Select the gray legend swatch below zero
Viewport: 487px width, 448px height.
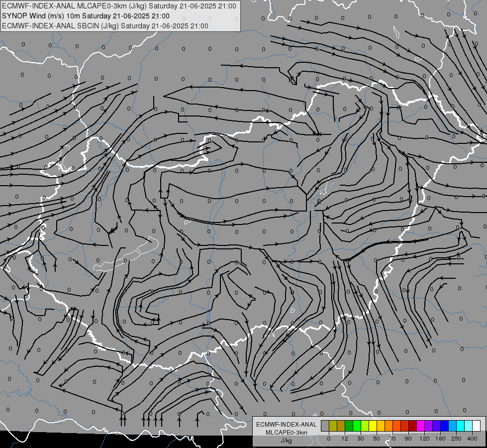325,426
